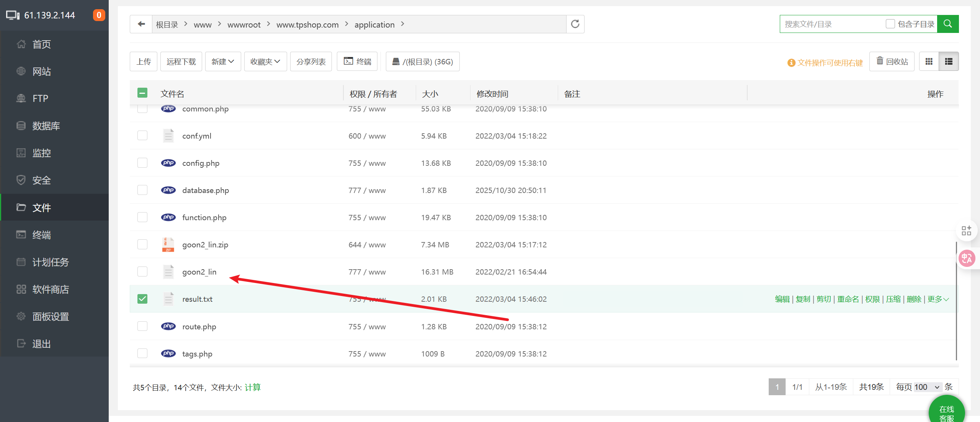Enable the include subdirectories (包含子目录) checkbox

tap(890, 24)
